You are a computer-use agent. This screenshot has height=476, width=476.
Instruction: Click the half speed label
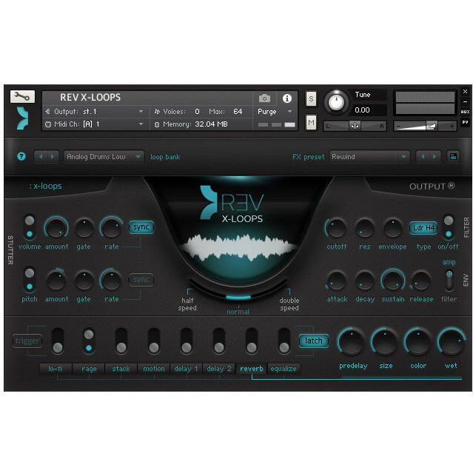tap(187, 304)
